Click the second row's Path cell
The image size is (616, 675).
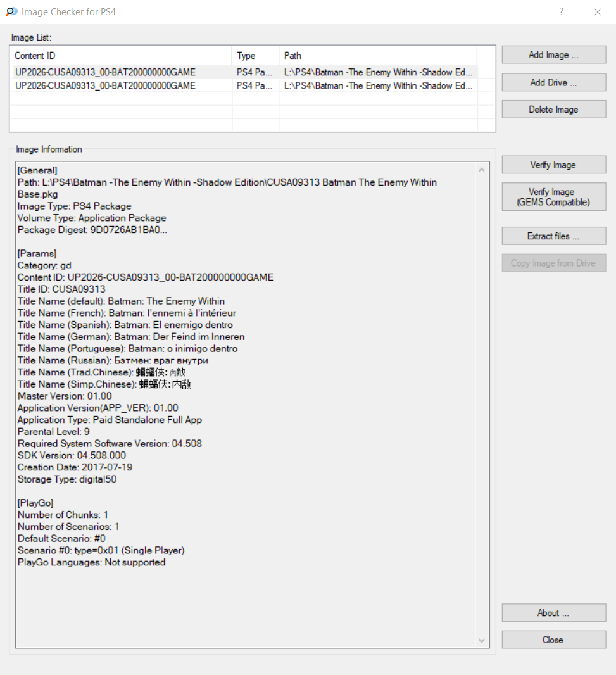378,85
